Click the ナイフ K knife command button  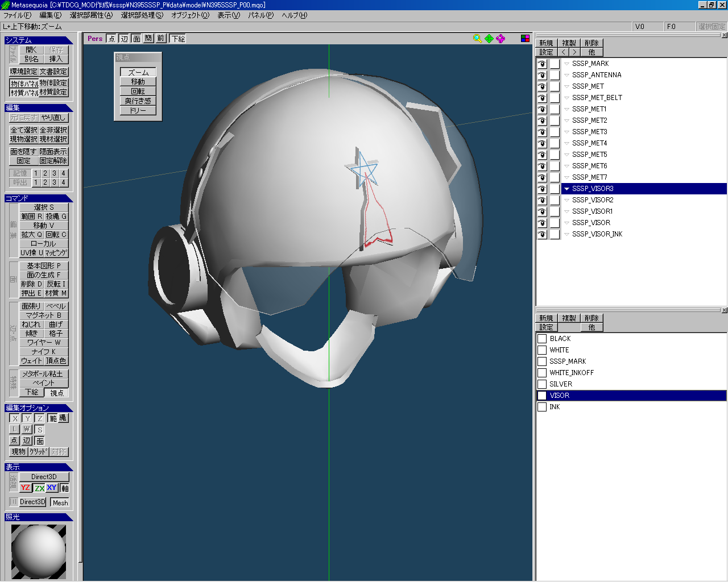(44, 351)
